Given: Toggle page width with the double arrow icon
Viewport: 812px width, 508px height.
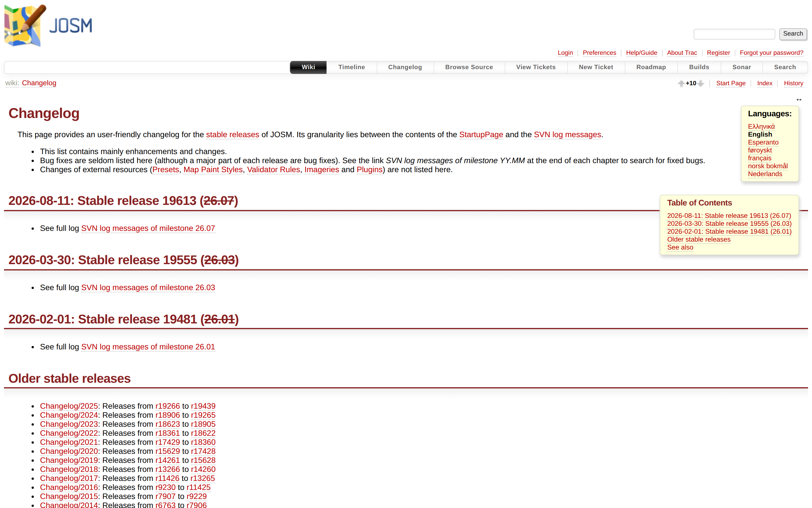Looking at the screenshot, I should tap(799, 100).
